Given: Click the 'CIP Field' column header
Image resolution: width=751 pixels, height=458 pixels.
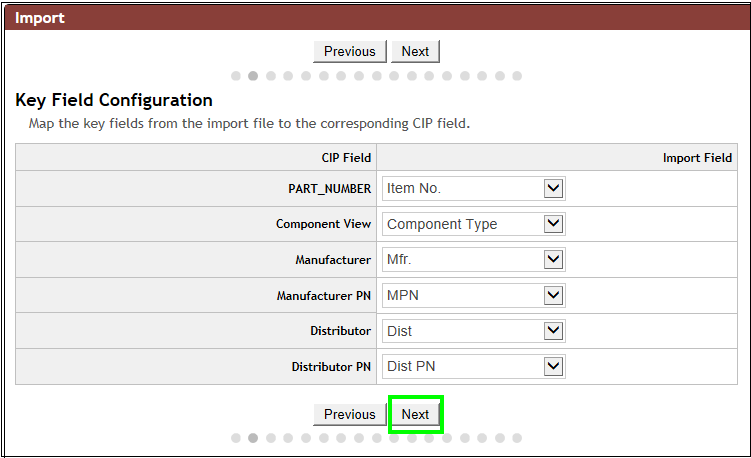Looking at the screenshot, I should click(x=342, y=158).
